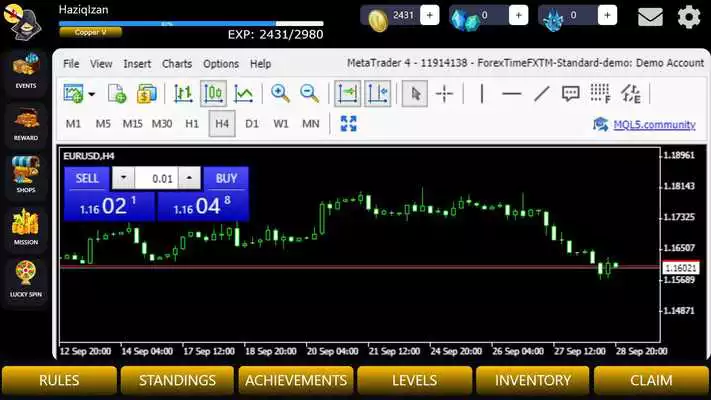Open the Options menu

[x=221, y=64]
